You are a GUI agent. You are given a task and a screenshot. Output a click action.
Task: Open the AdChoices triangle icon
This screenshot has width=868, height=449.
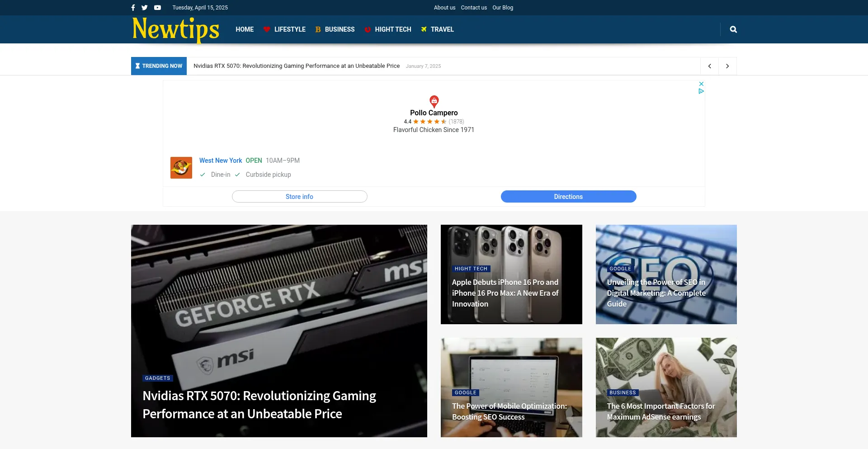(701, 91)
